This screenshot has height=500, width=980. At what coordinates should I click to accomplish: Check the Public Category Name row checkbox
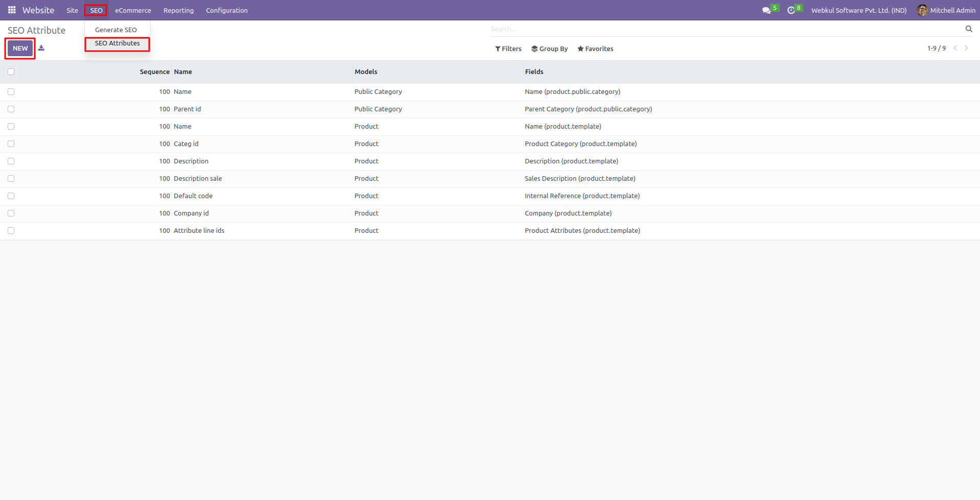point(11,92)
